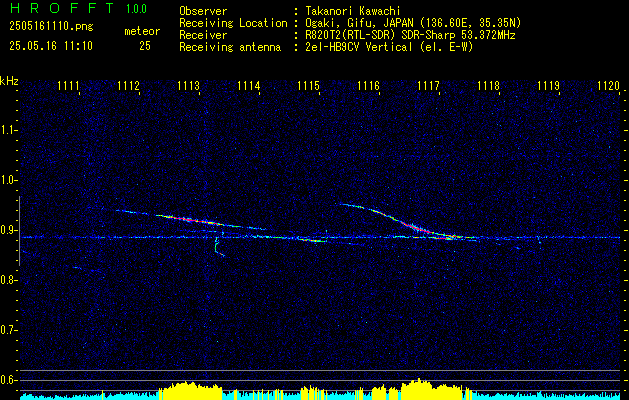This screenshot has width=629, height=400.
Task: Click time axis marker 1119
Action: click(x=548, y=86)
